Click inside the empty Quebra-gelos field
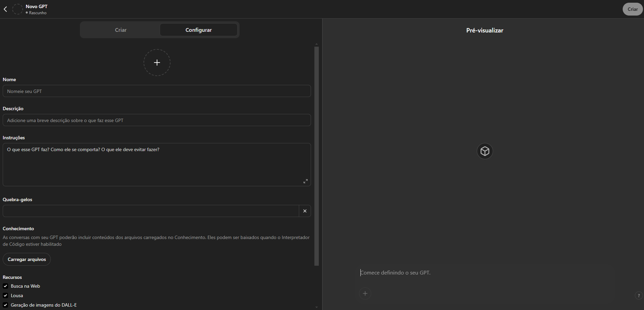644x310 pixels. (151, 211)
